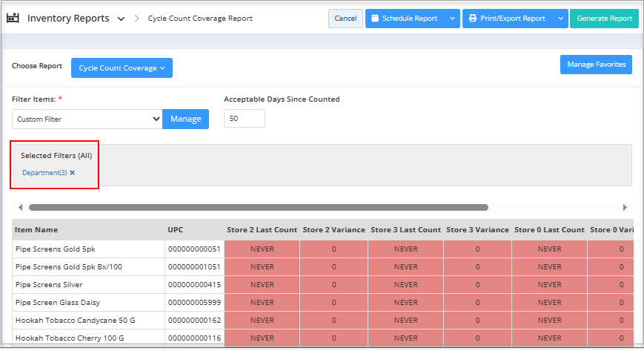Click the printer icon on Print/Export Report
This screenshot has height=351, width=644.
point(472,19)
